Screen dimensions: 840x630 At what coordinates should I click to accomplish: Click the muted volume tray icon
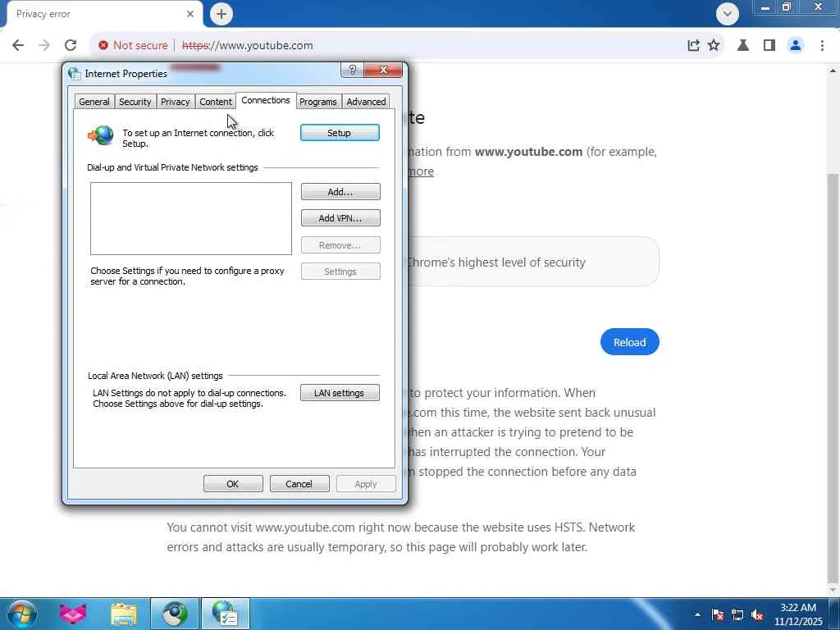757,614
